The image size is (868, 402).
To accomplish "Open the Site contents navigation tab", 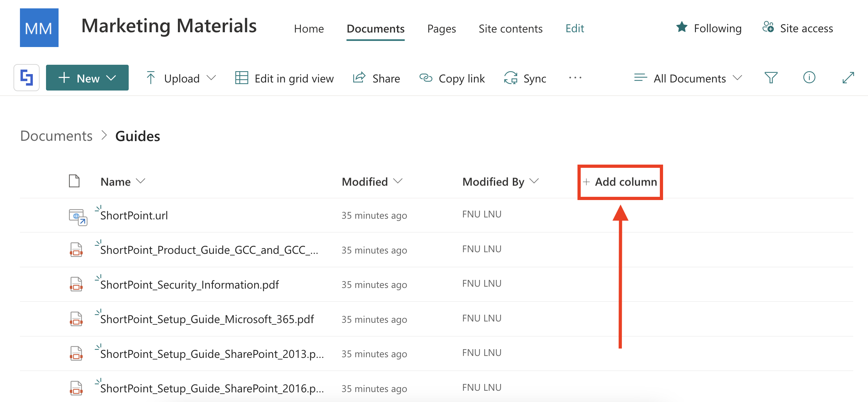I will point(510,29).
